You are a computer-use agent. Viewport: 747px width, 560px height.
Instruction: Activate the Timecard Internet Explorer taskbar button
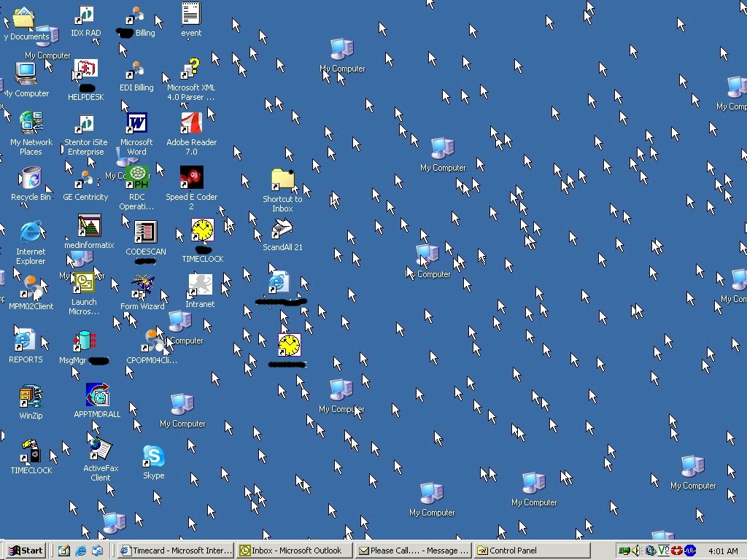[176, 551]
